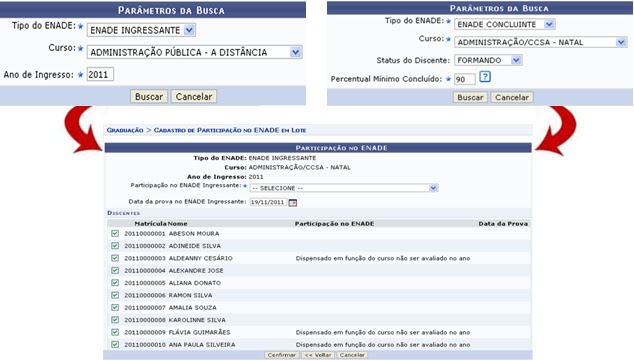The height and width of the screenshot is (361, 634).
Task: Click the Graduação breadcrumb link
Action: [125, 130]
